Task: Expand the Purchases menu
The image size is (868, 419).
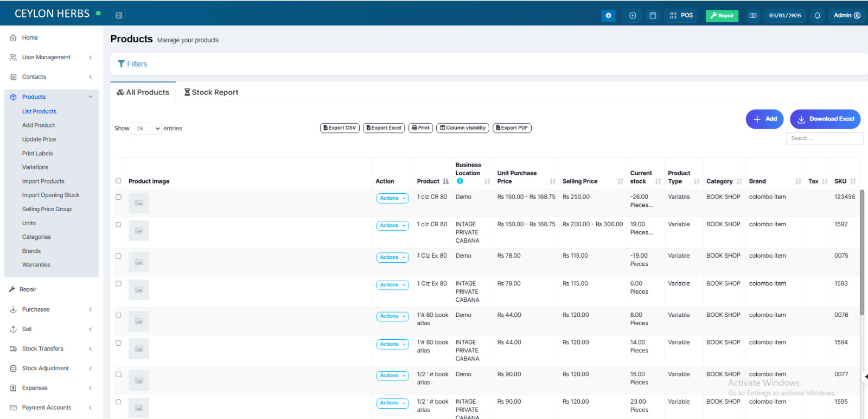Action: [x=52, y=310]
